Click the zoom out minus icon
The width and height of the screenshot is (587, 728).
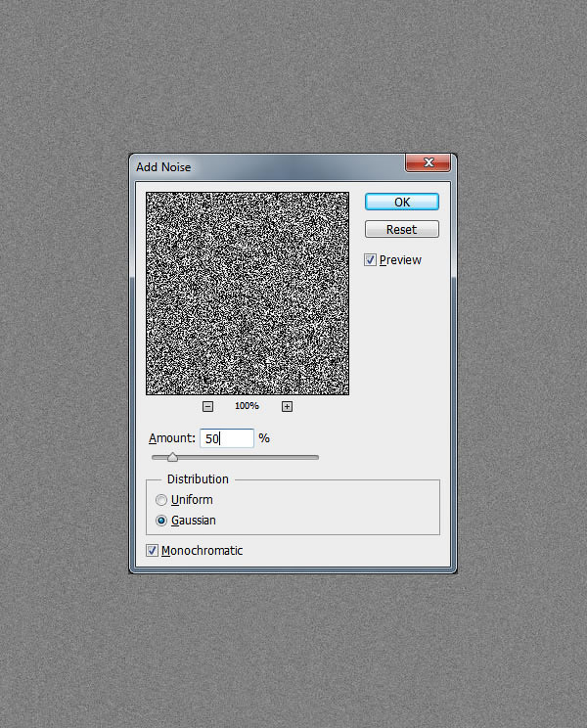[x=207, y=406]
